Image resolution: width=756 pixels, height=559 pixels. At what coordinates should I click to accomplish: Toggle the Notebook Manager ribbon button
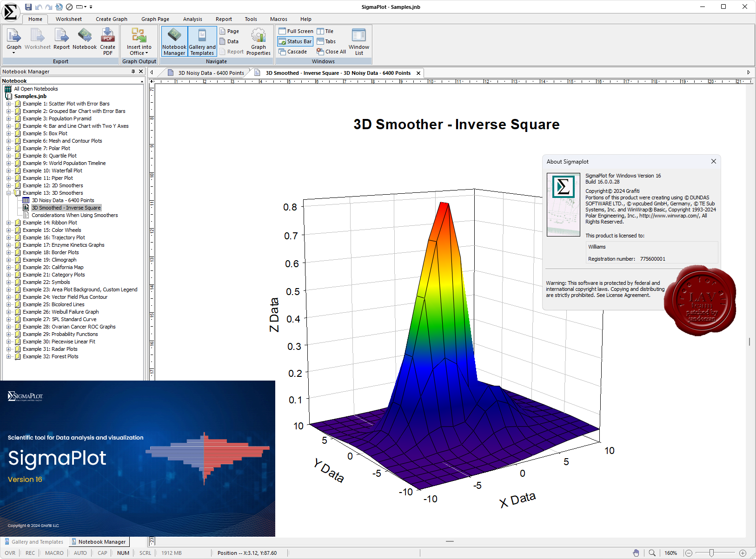(174, 41)
